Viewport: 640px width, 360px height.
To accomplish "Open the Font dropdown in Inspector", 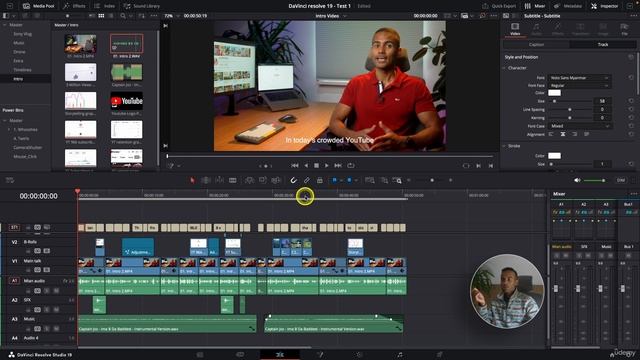I will 579,78.
